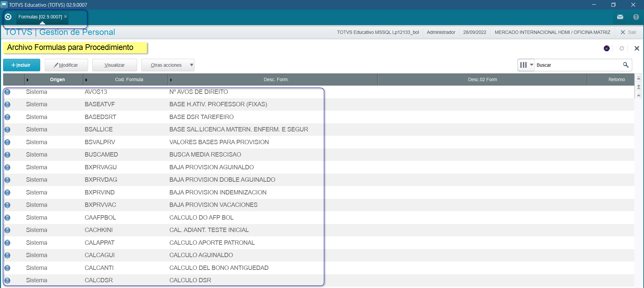Click 'BASE SAL.LICENCA MATERN. ENFERM. E SEGUR' description
The height and width of the screenshot is (288, 644).
click(x=239, y=129)
